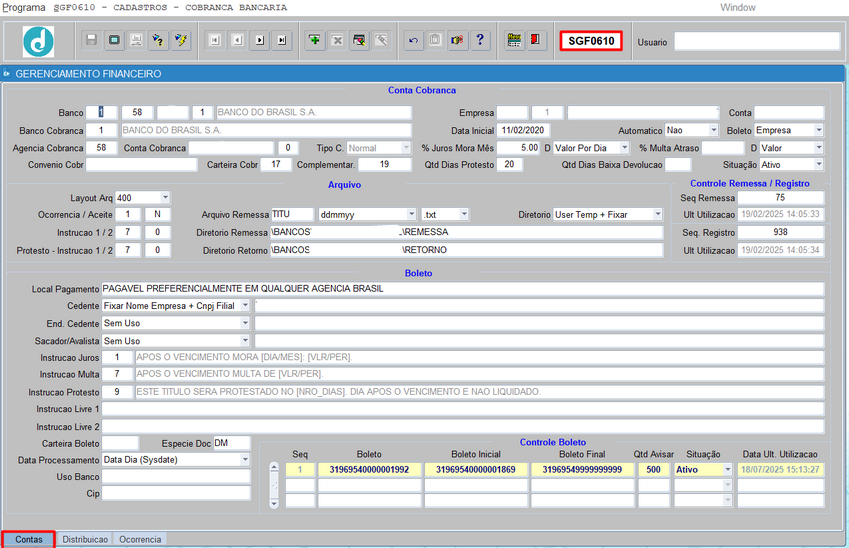Image resolution: width=849 pixels, height=548 pixels.
Task: Click the screen capture monitor icon
Action: point(114,40)
